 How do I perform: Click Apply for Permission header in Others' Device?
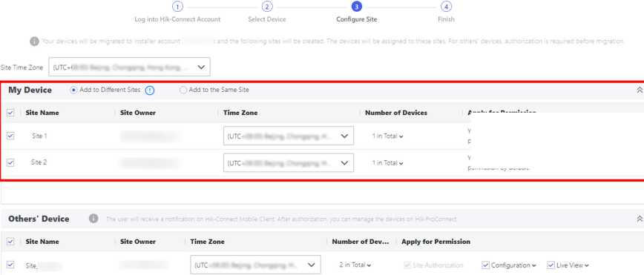pyautogui.click(x=436, y=242)
